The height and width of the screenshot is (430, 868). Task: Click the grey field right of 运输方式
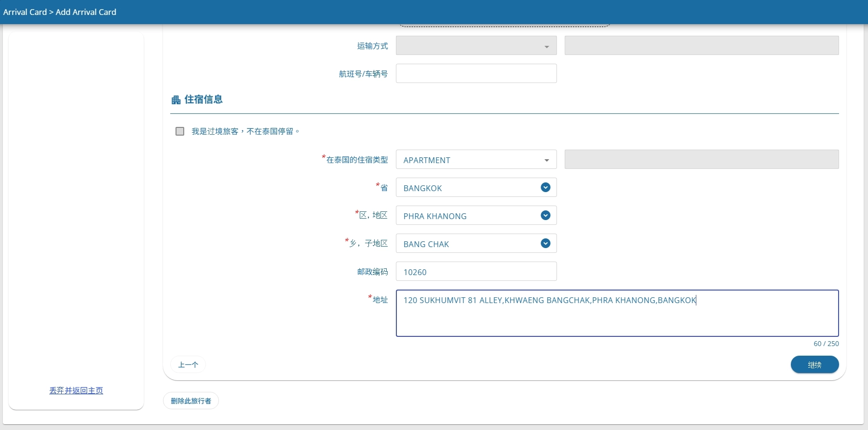coord(701,45)
